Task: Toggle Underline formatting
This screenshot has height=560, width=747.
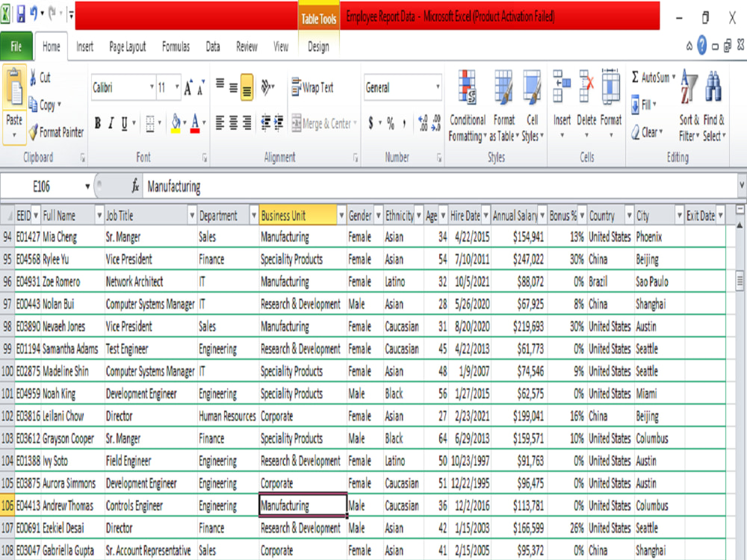Action: (124, 123)
